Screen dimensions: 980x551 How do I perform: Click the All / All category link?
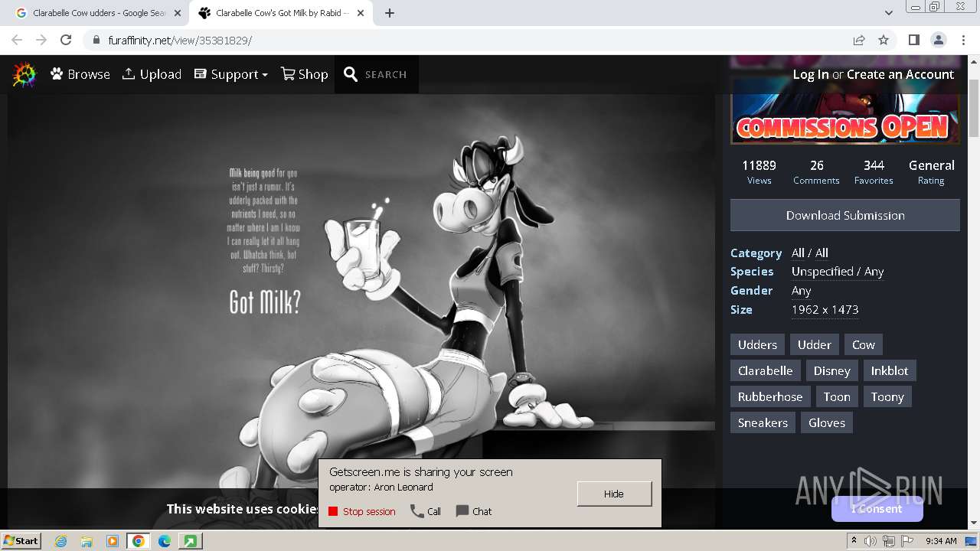click(x=810, y=253)
